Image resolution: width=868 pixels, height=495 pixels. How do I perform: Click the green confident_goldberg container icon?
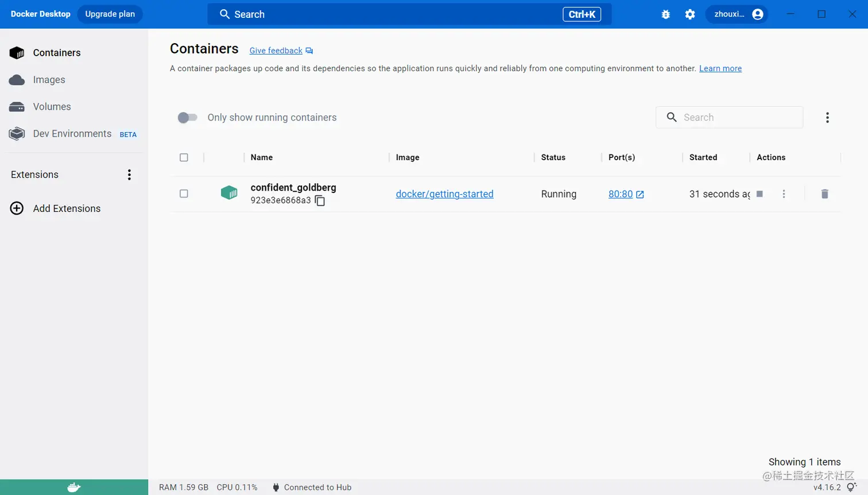click(229, 192)
